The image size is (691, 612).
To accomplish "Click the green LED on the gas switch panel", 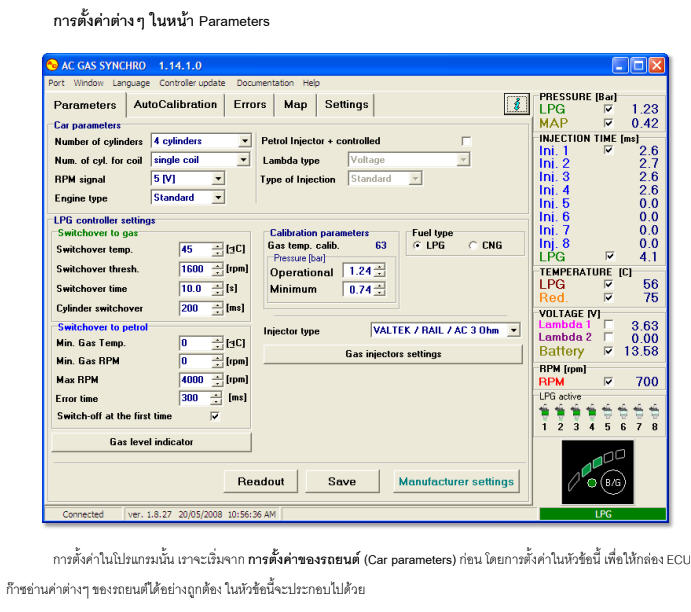I will pos(592,483).
